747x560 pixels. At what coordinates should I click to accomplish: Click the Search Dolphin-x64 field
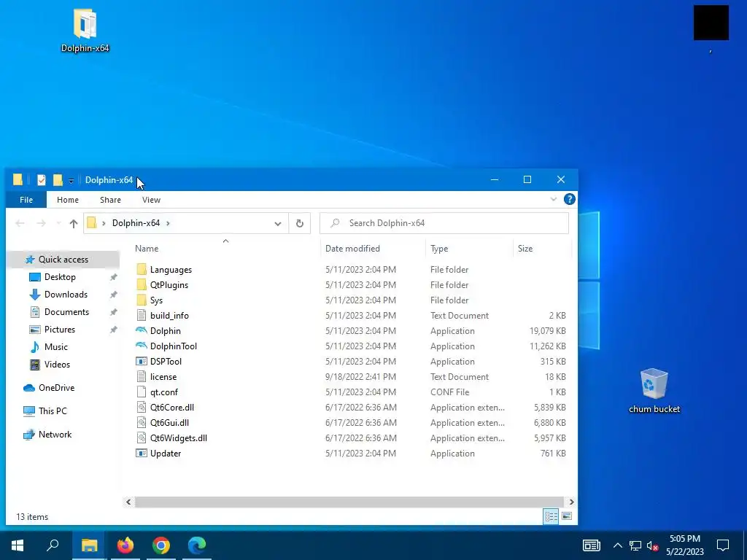click(x=444, y=223)
